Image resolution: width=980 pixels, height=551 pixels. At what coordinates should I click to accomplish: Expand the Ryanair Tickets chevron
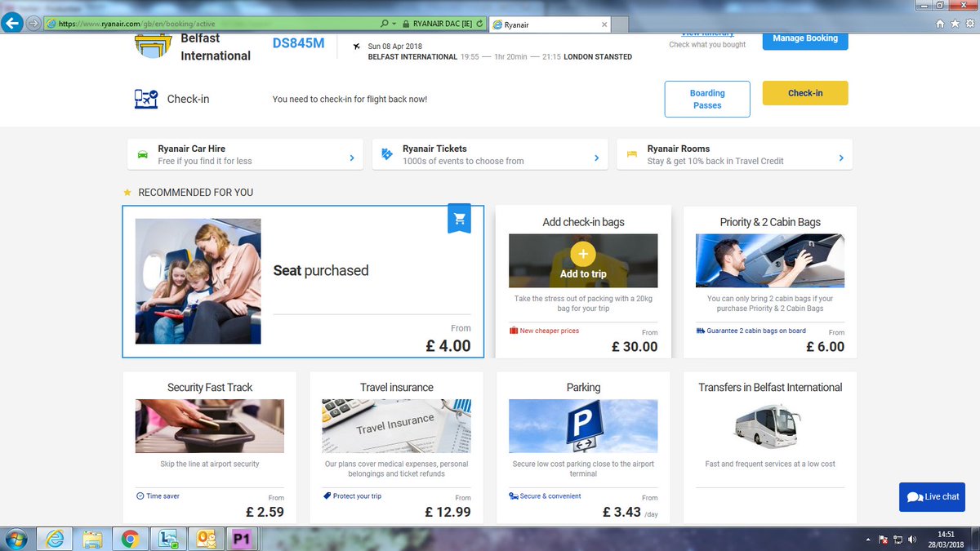pyautogui.click(x=597, y=158)
